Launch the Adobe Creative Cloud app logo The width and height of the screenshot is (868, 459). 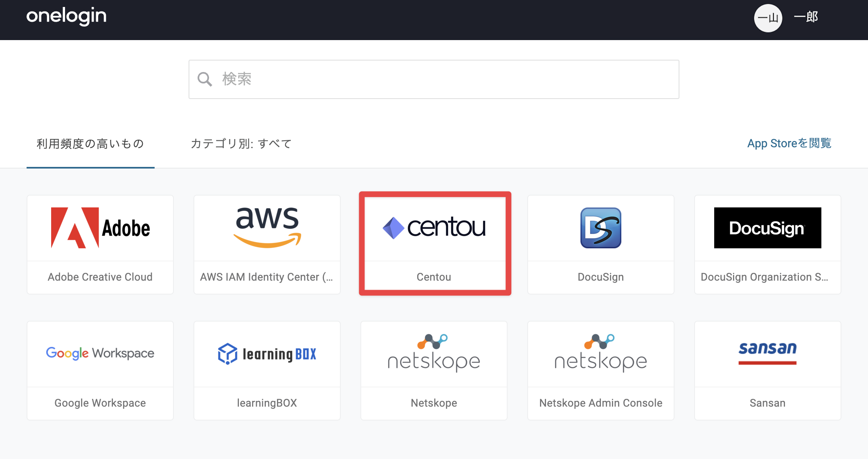coord(100,228)
